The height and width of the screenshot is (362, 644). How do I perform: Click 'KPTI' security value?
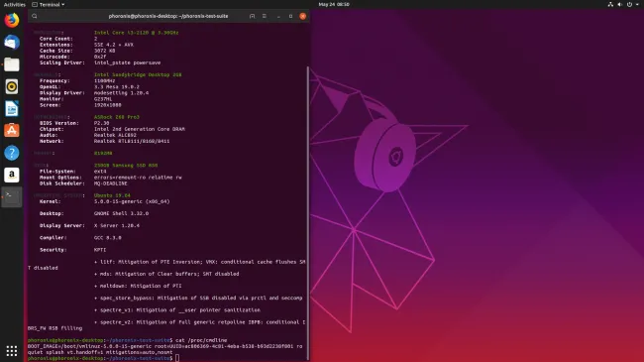pyautogui.click(x=100, y=250)
